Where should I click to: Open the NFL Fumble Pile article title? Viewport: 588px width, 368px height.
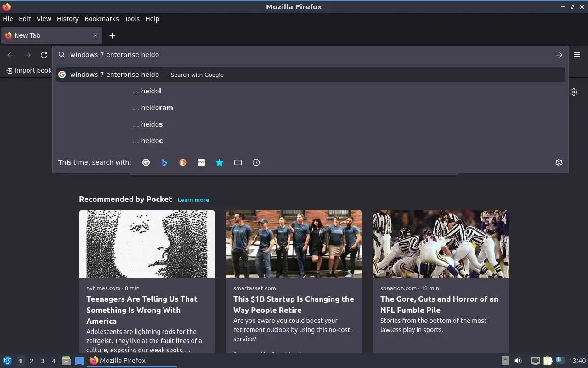[439, 305]
